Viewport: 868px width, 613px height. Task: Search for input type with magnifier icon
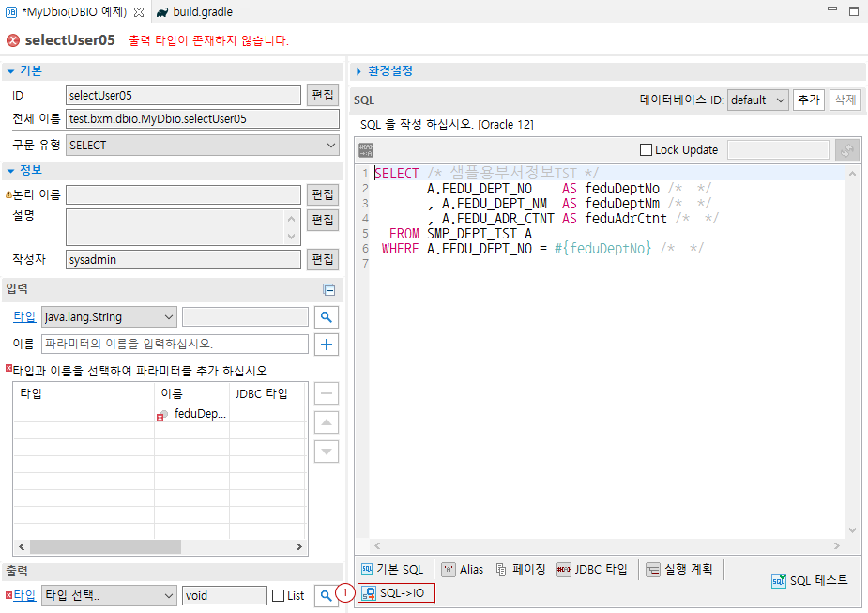click(327, 317)
